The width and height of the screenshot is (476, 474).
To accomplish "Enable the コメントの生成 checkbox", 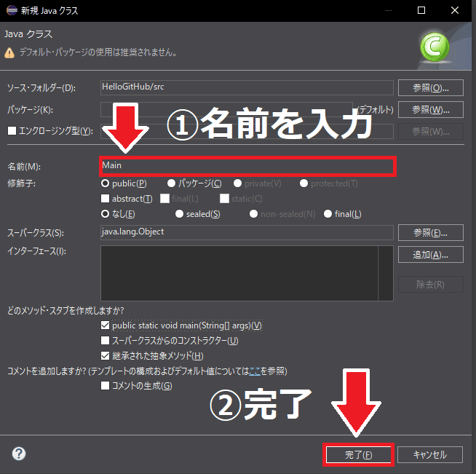I will (106, 385).
